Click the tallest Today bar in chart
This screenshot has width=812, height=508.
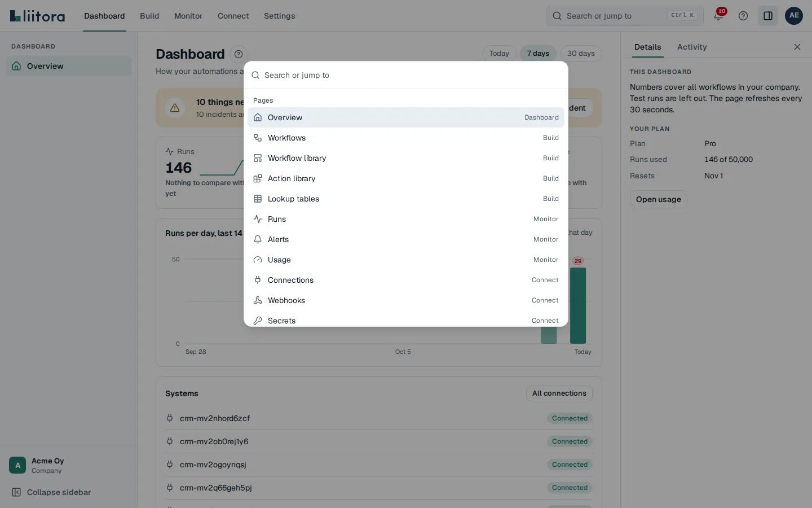click(x=578, y=305)
